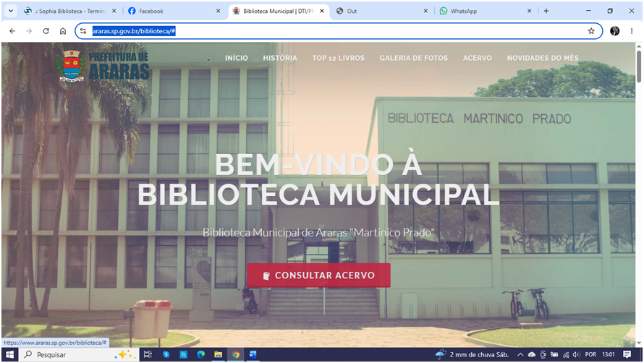This screenshot has height=363, width=644.
Task: Close the Out tab
Action: click(425, 11)
